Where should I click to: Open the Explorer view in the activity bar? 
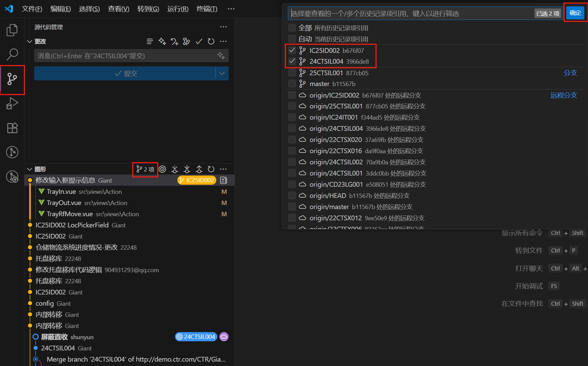point(12,30)
